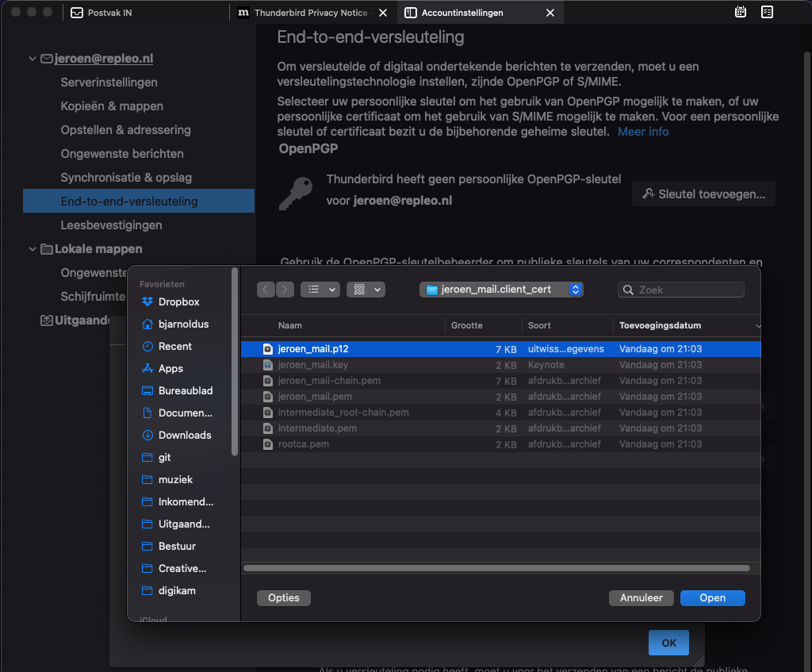Click the muziek folder icon

coord(147,480)
